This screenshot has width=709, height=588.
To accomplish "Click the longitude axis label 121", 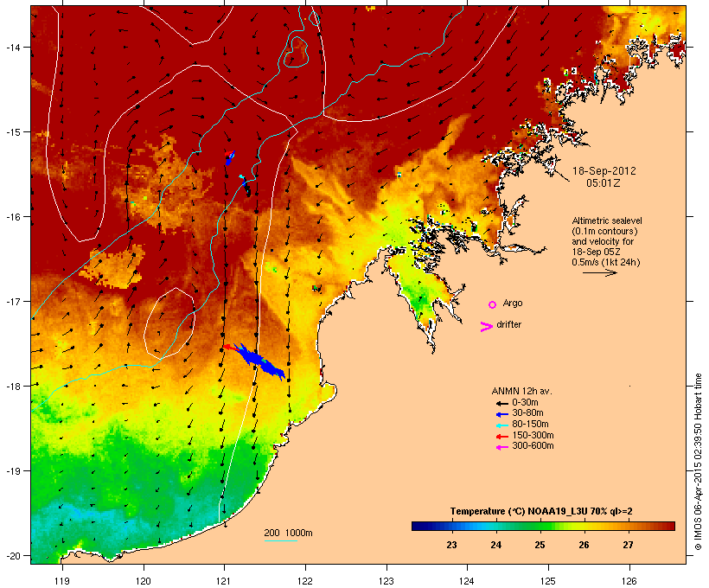I will click(224, 581).
